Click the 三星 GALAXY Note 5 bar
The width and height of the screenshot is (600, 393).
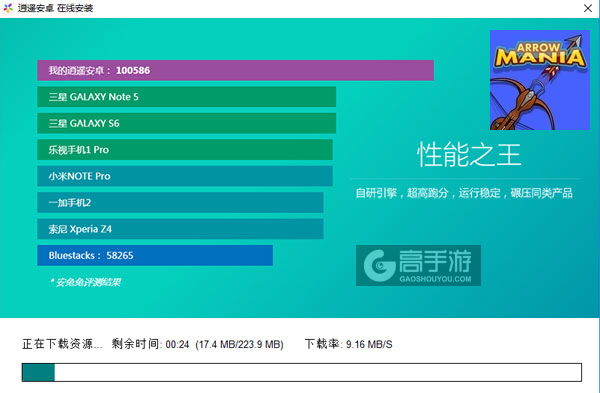[186, 97]
